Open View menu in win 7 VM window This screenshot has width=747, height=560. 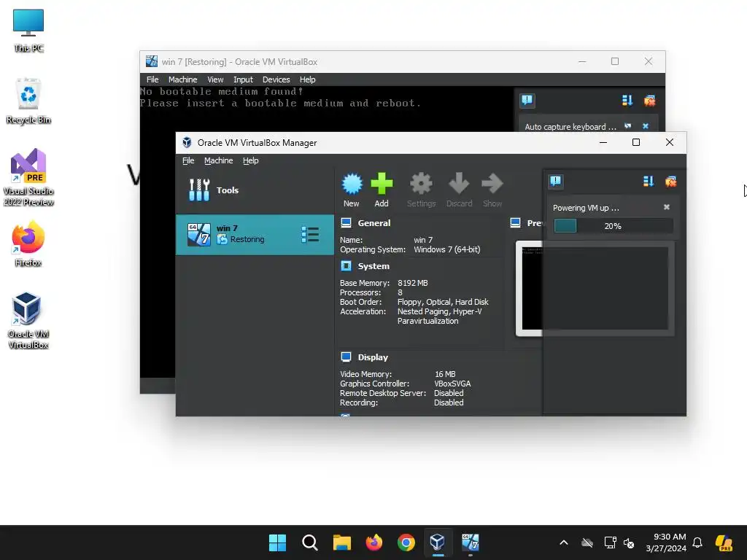215,79
